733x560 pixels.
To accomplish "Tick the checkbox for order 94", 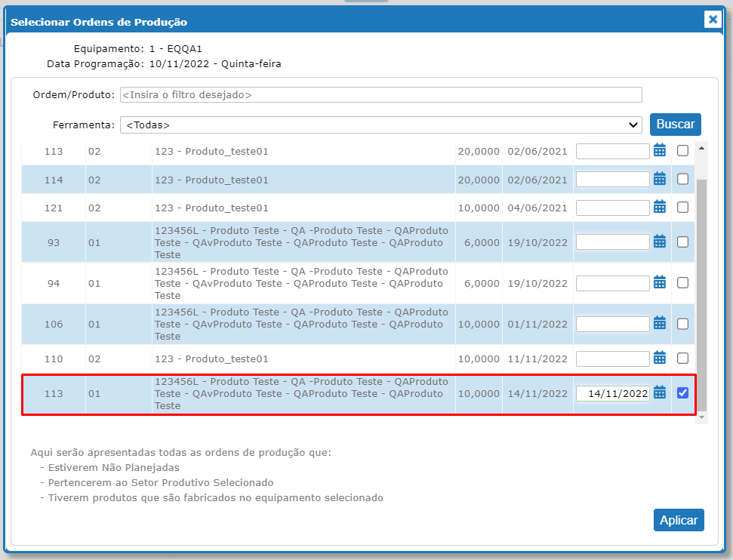I will coord(682,283).
